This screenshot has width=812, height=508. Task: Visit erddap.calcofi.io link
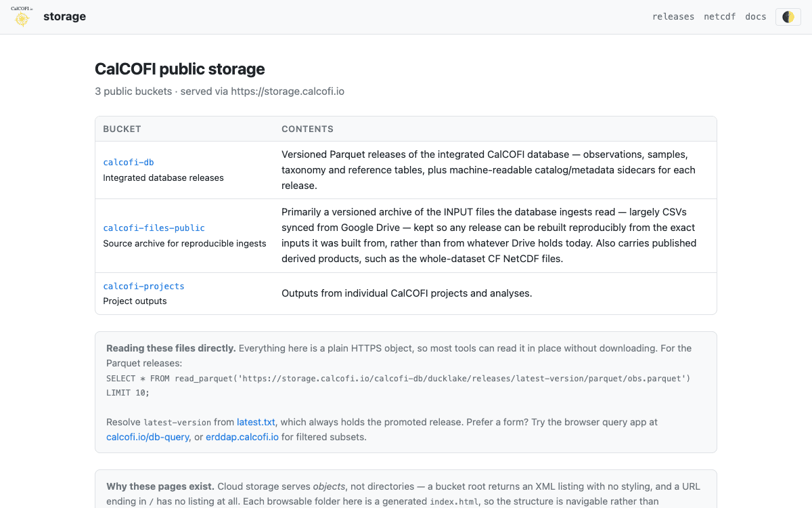[242, 437]
